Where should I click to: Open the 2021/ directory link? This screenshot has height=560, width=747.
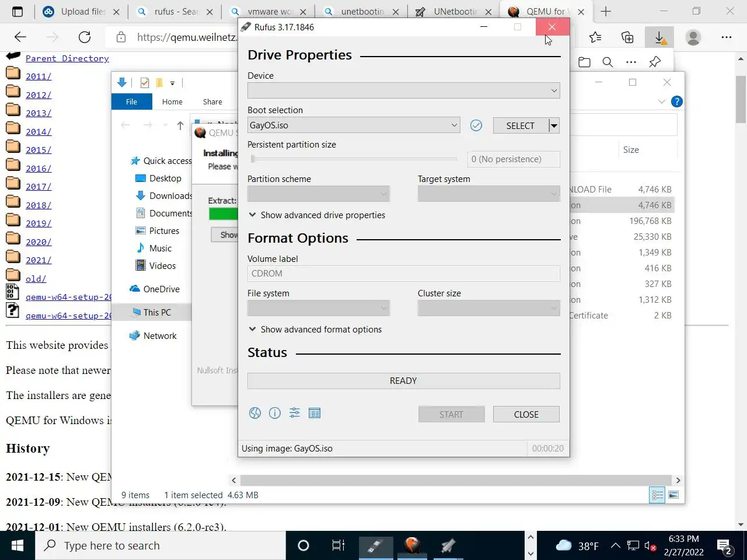point(39,260)
